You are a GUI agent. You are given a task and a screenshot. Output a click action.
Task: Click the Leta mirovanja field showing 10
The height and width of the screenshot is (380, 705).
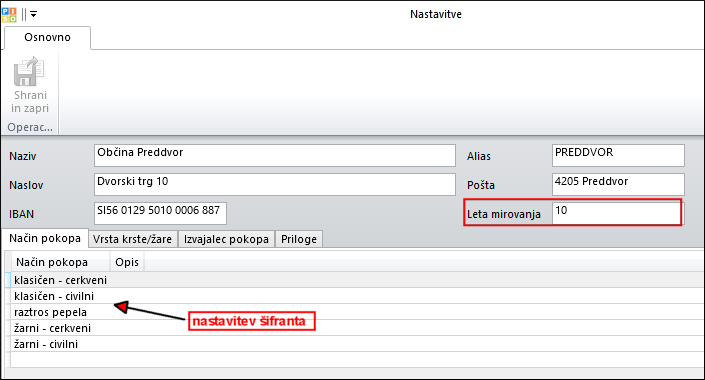point(616,213)
